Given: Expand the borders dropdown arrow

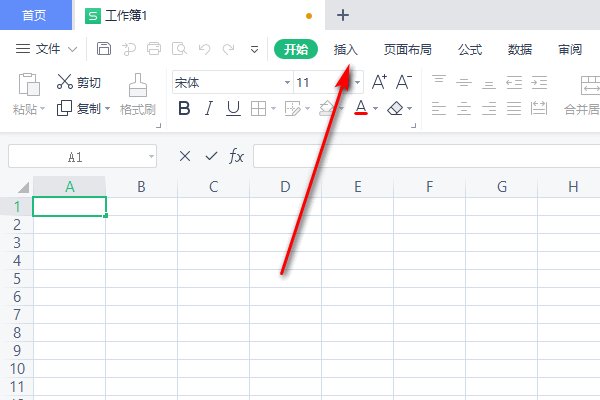Looking at the screenshot, I should tap(273, 109).
